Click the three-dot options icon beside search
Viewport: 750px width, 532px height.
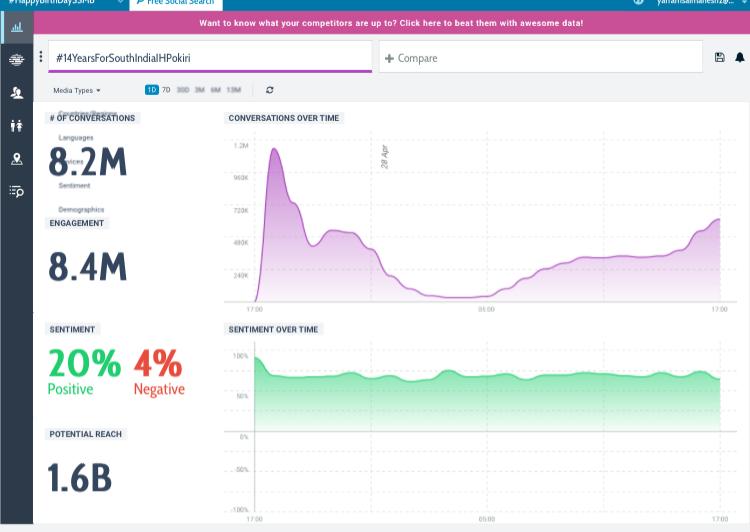(x=41, y=56)
